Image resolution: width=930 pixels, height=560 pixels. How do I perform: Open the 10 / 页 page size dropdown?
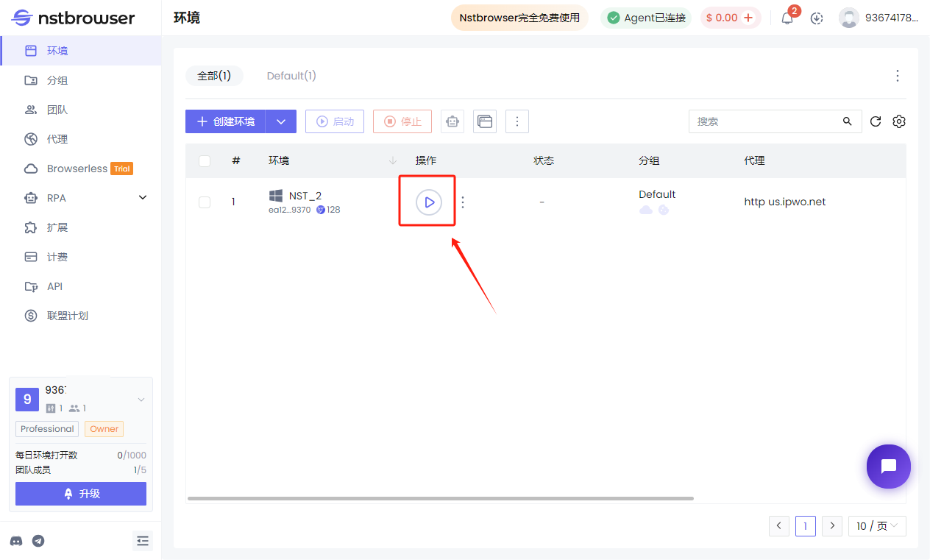pos(877,526)
